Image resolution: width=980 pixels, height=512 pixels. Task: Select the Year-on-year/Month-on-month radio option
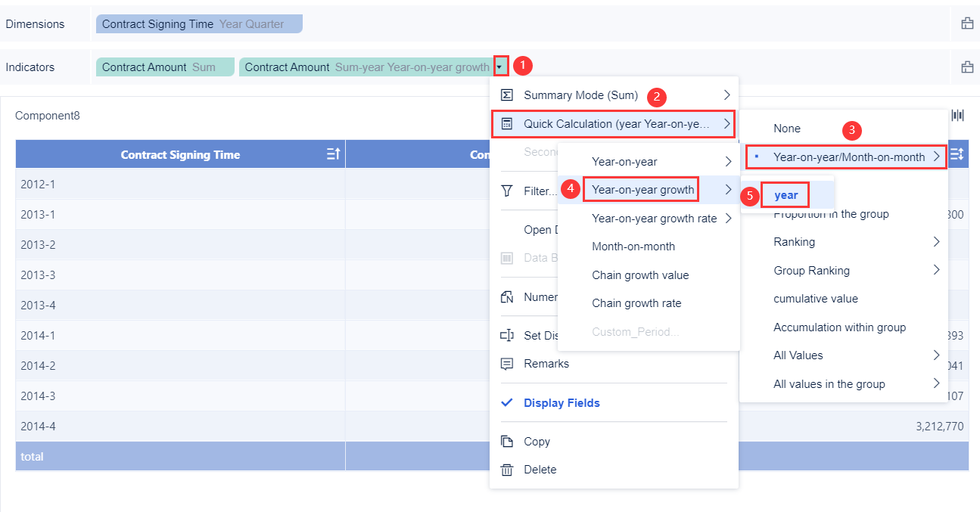(x=846, y=157)
